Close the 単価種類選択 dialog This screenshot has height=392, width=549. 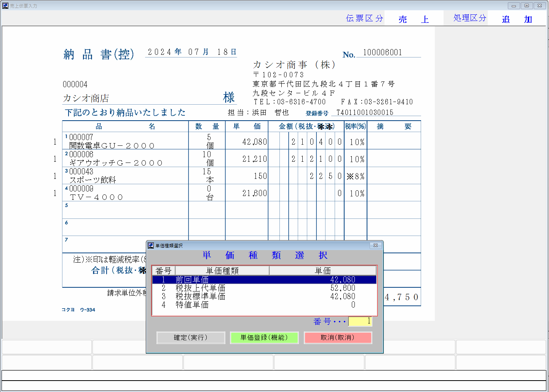(375, 245)
